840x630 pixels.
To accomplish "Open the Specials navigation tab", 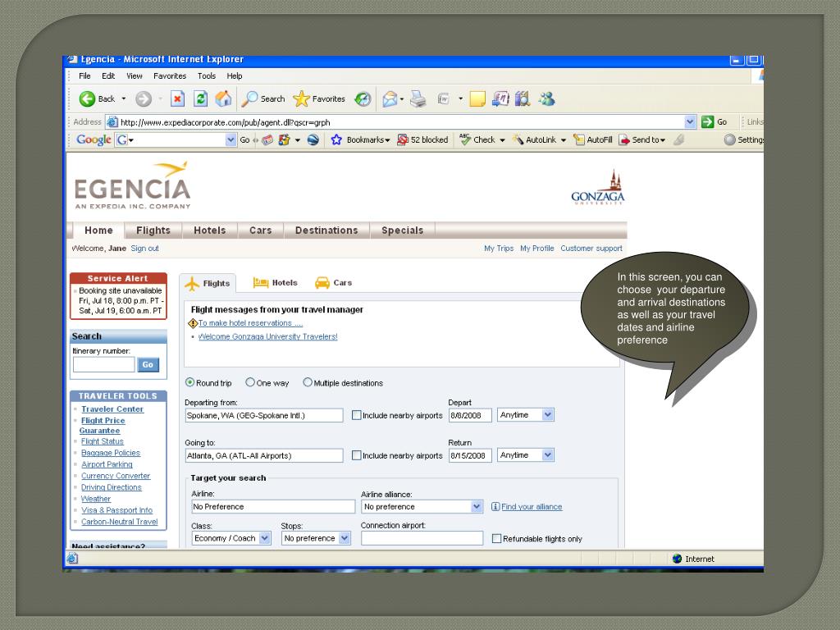I will point(402,231).
